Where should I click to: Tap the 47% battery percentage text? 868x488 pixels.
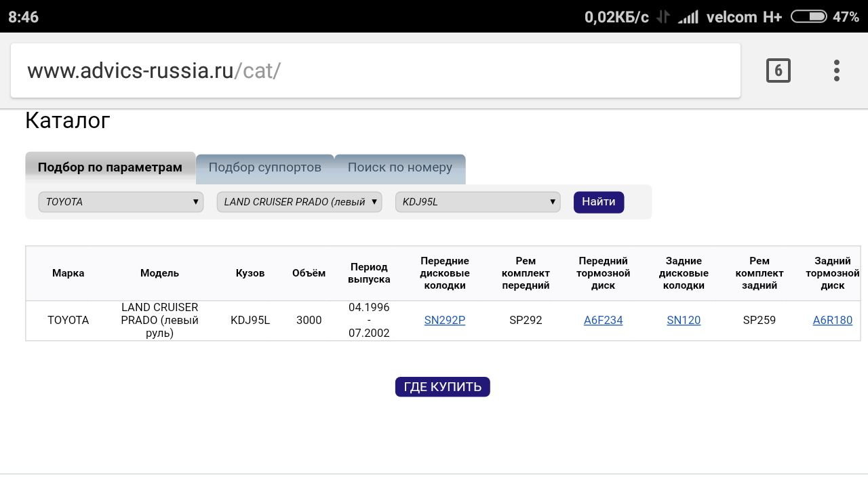[x=846, y=17]
